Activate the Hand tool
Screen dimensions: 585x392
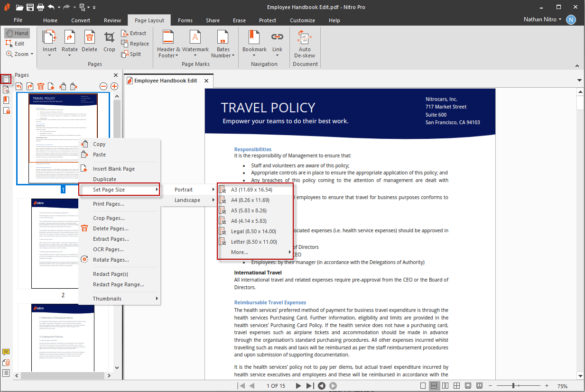point(17,33)
